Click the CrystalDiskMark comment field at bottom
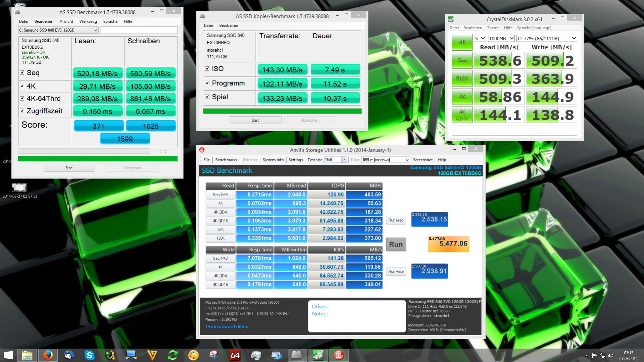The image size is (644, 362). tap(514, 131)
